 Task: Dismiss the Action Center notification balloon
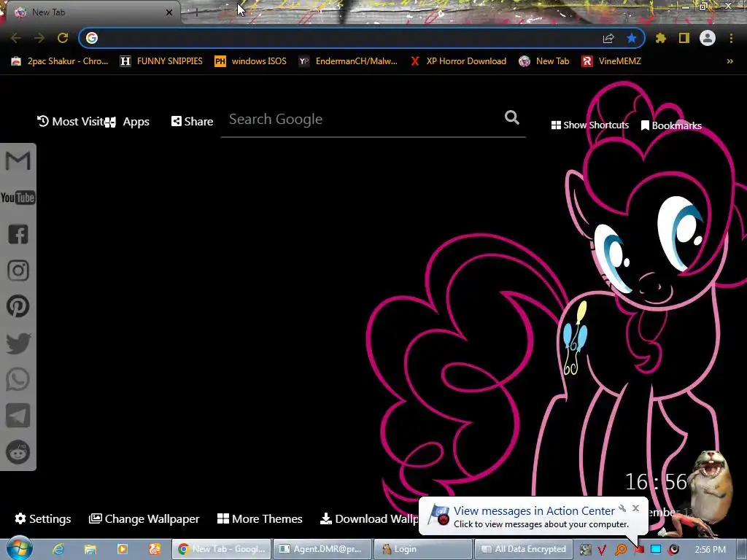(635, 508)
